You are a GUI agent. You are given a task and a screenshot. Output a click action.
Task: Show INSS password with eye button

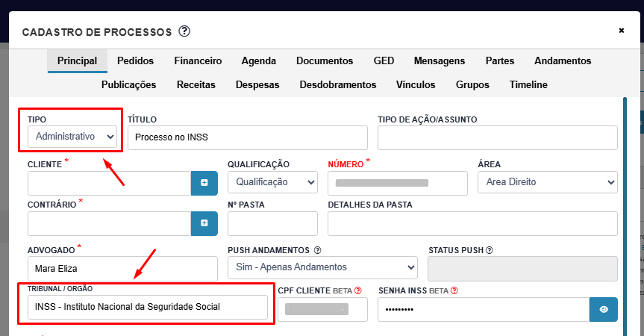pyautogui.click(x=604, y=309)
